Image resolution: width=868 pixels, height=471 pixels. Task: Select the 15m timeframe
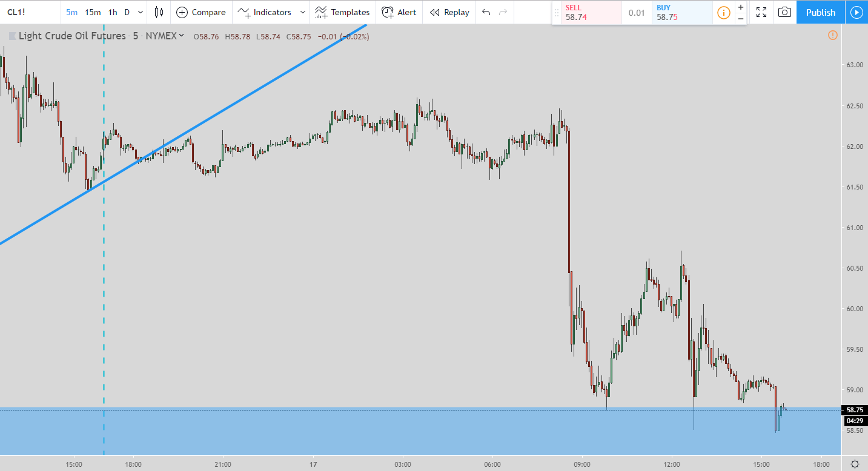point(93,12)
